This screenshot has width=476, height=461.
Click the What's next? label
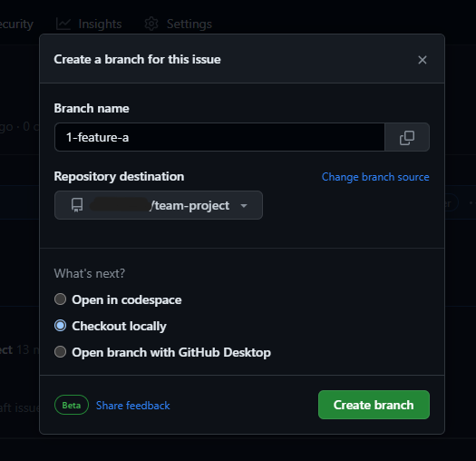tap(90, 273)
